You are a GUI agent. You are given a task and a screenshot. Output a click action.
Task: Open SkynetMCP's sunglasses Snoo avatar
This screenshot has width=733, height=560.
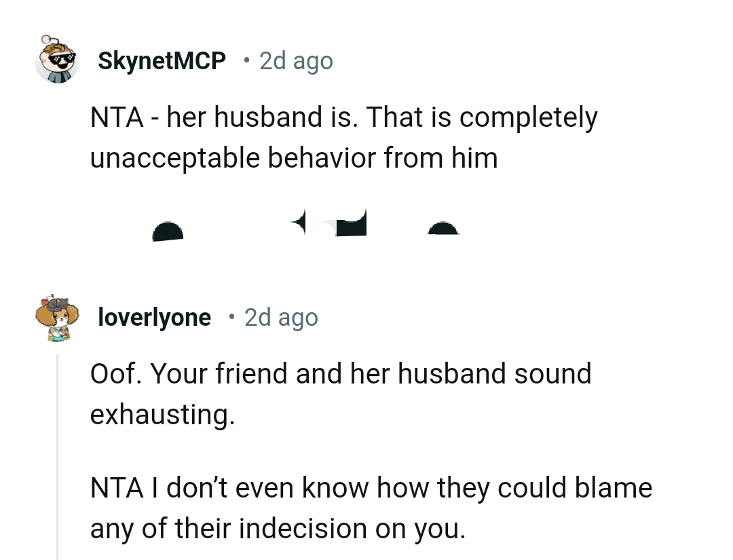point(57,61)
